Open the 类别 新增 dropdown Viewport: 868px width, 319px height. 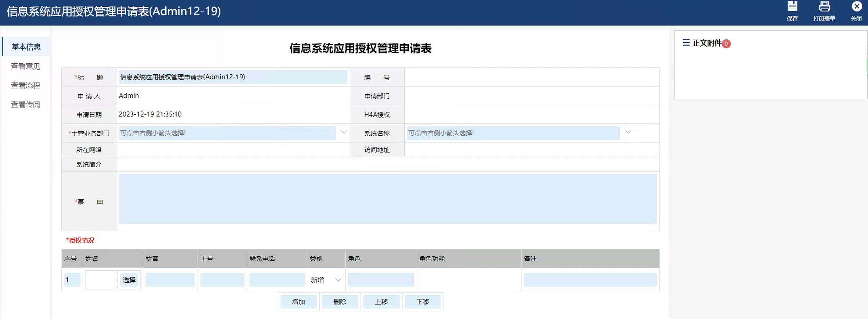(x=326, y=280)
